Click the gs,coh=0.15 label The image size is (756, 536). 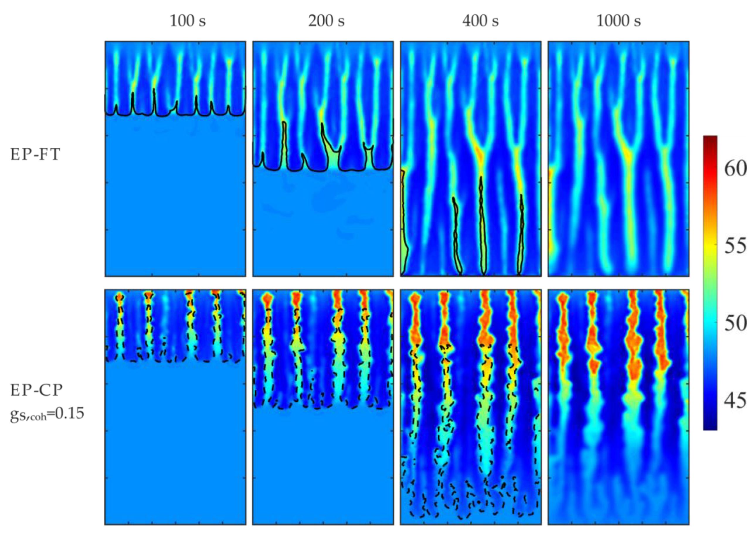click(47, 414)
